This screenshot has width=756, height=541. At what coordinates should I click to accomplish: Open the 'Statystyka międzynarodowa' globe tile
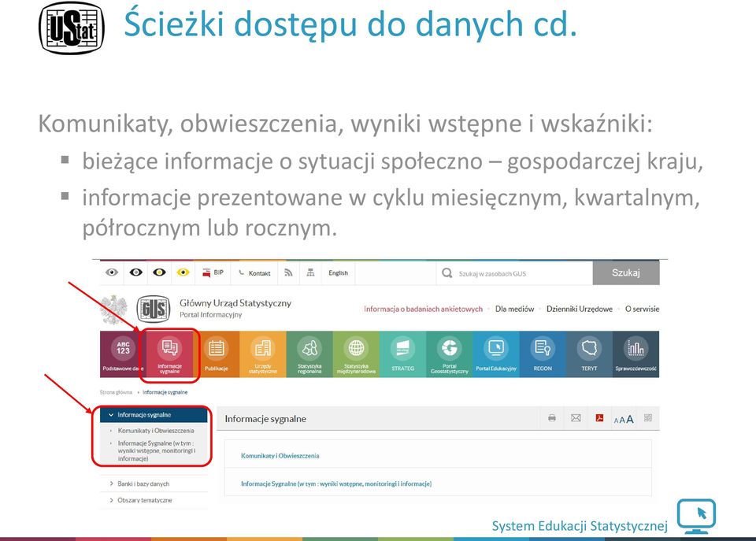(x=356, y=354)
